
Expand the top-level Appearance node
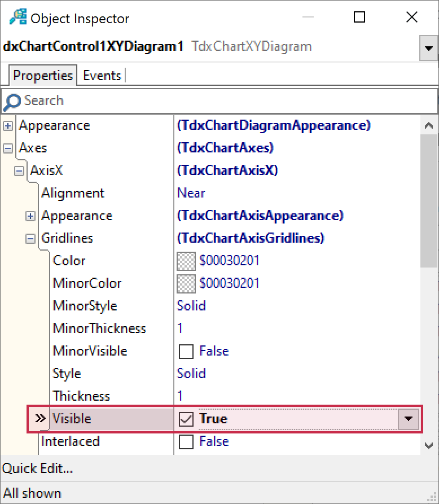pos(8,126)
